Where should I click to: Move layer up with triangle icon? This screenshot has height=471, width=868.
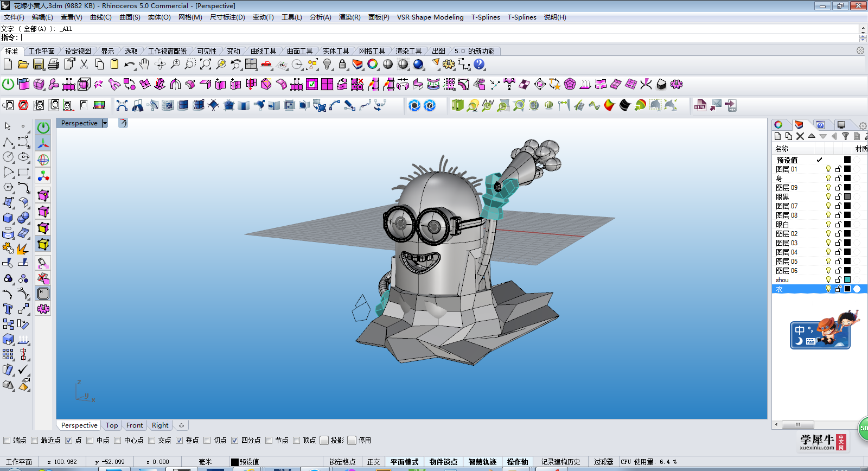(x=812, y=136)
